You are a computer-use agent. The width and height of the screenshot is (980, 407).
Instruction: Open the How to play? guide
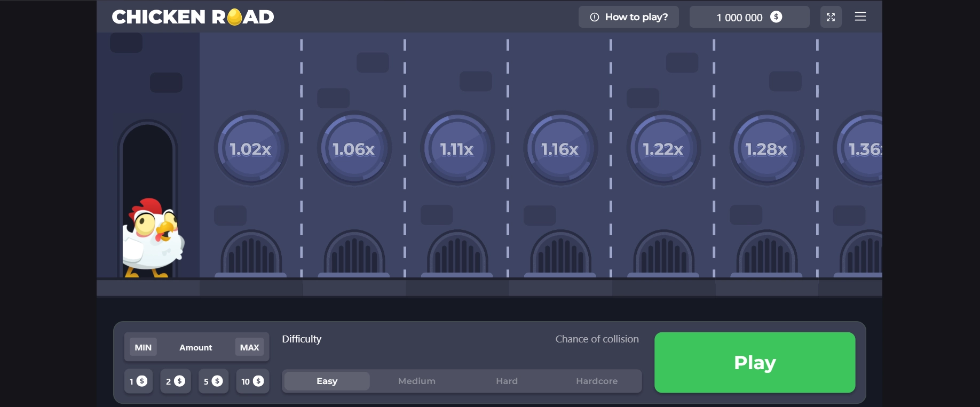[628, 17]
